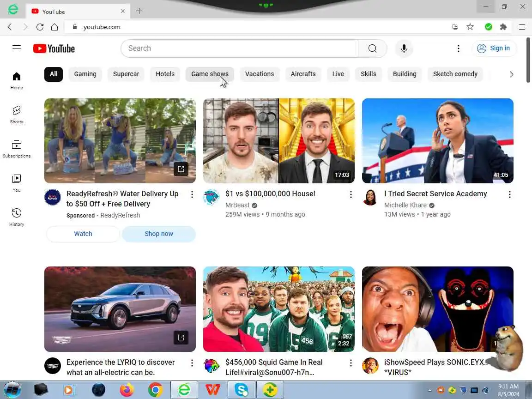Close the YouTube tab
Viewport: 532px width, 399px height.
pos(123,11)
